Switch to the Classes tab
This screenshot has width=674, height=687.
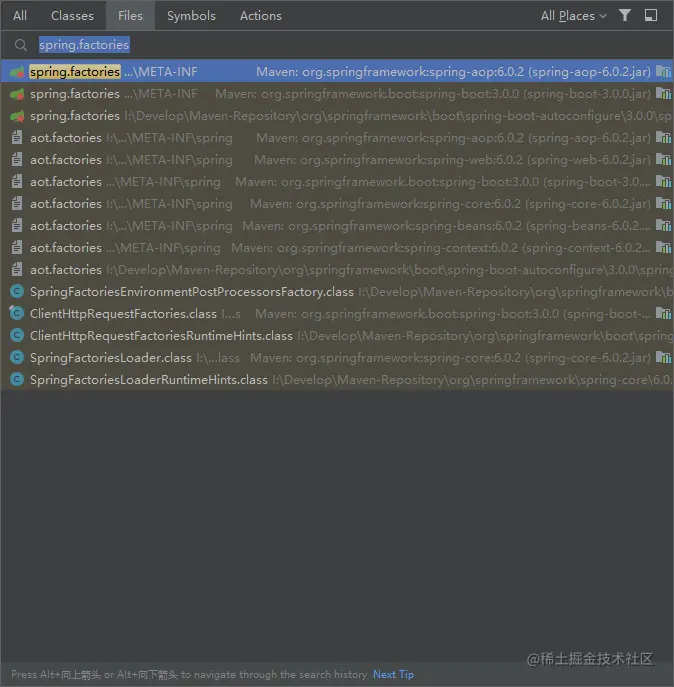click(72, 16)
